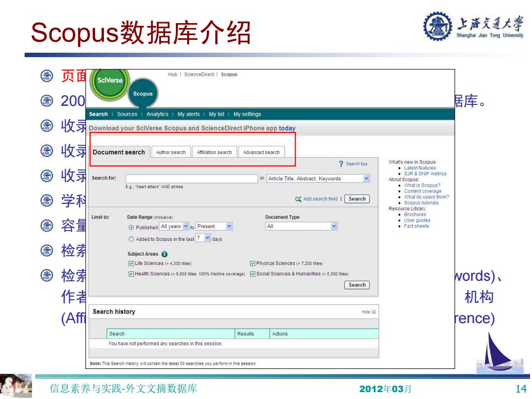Open the My settings menu
The width and height of the screenshot is (532, 399).
coord(247,114)
